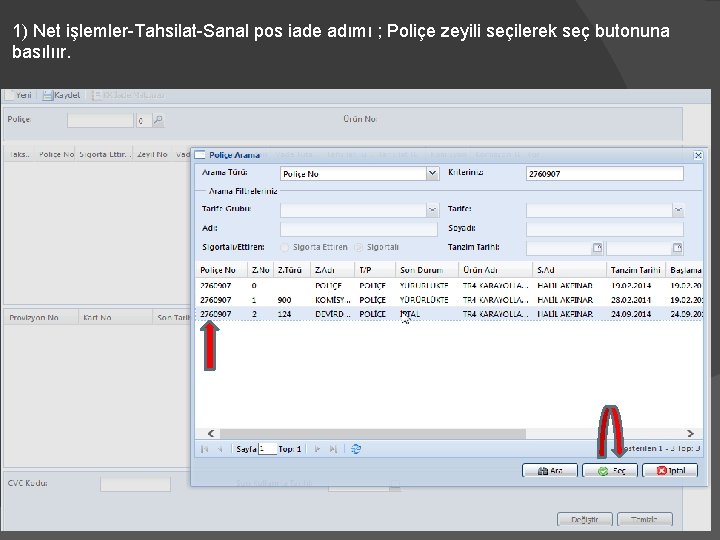This screenshot has width=720, height=540.
Task: Click the Değiştir button in background window
Action: tap(585, 519)
